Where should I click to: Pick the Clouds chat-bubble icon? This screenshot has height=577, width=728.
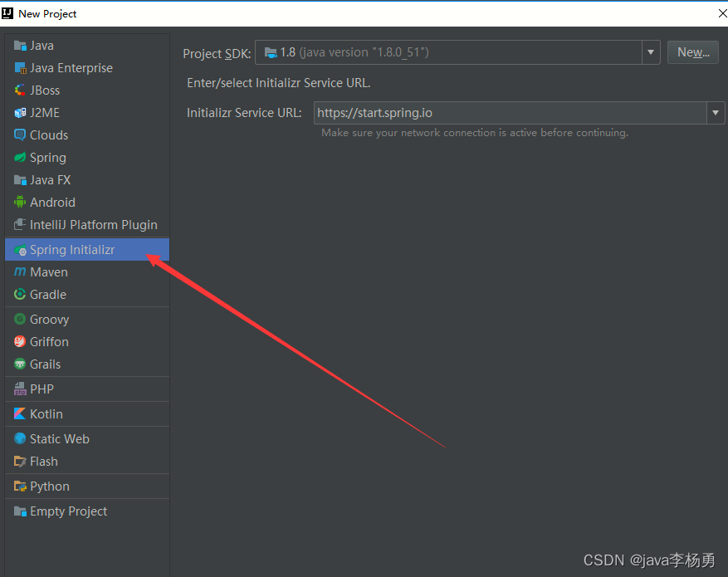pos(20,135)
